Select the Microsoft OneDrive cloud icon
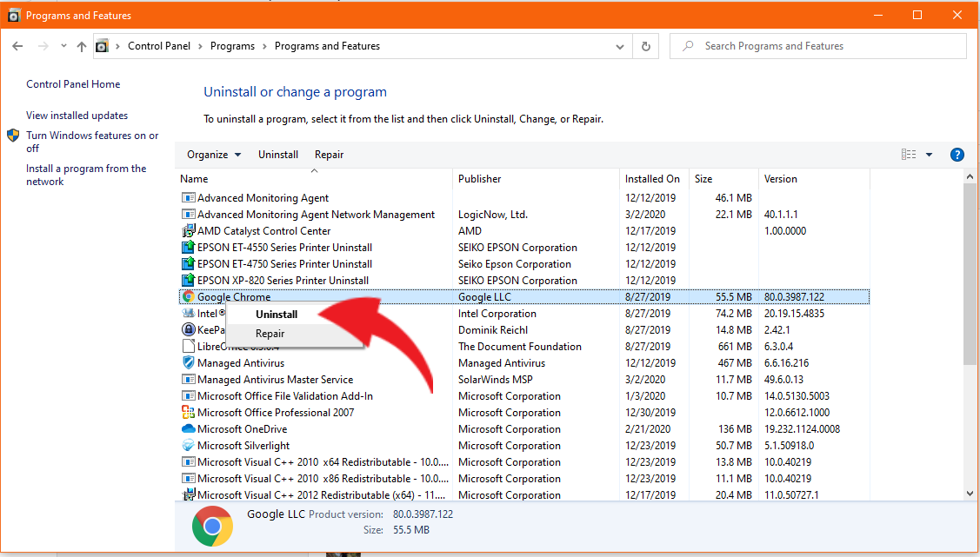Image resolution: width=980 pixels, height=557 pixels. click(x=189, y=429)
